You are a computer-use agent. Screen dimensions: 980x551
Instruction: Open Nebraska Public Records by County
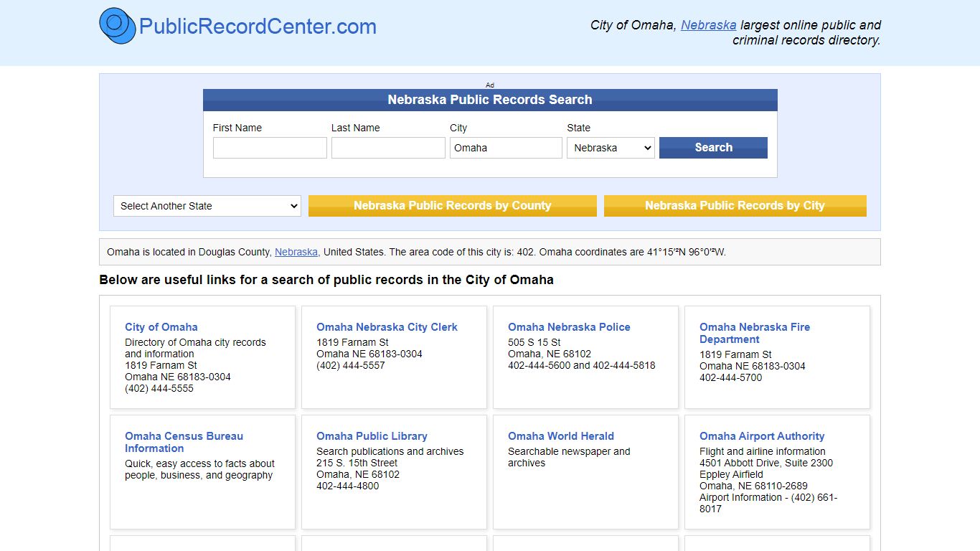click(453, 206)
